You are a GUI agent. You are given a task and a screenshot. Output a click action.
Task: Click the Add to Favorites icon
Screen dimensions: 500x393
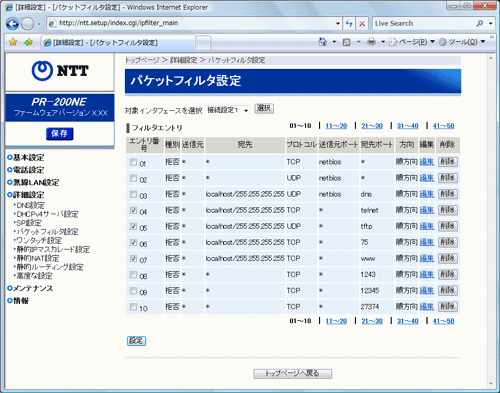29,42
